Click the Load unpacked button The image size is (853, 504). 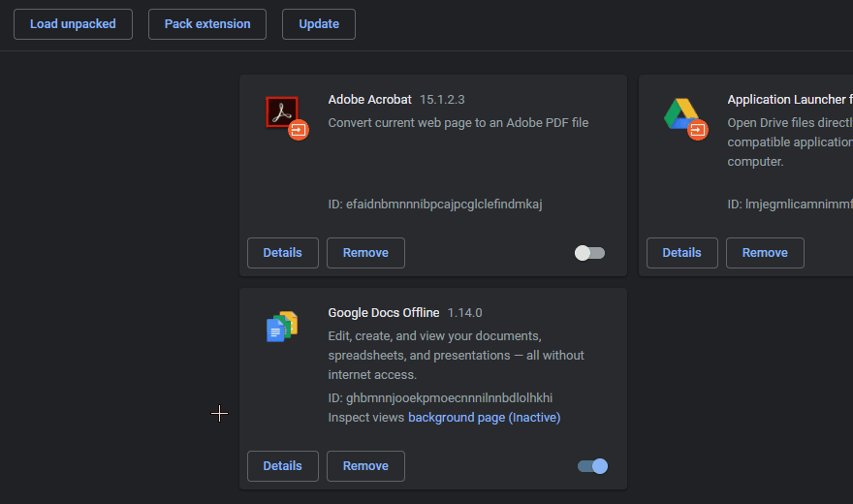[73, 24]
